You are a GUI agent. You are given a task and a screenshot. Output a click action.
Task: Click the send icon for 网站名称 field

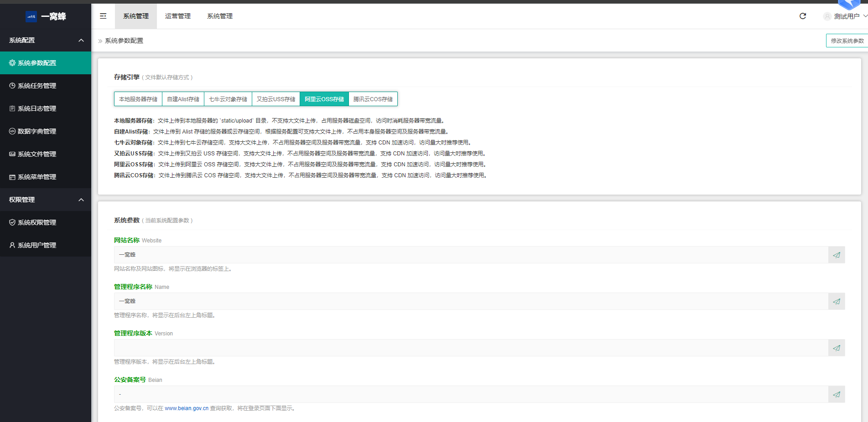837,255
